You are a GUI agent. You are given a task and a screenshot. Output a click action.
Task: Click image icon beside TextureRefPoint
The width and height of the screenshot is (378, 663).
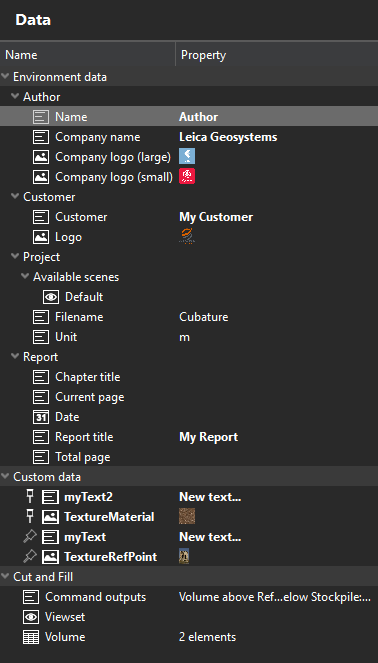(51, 557)
